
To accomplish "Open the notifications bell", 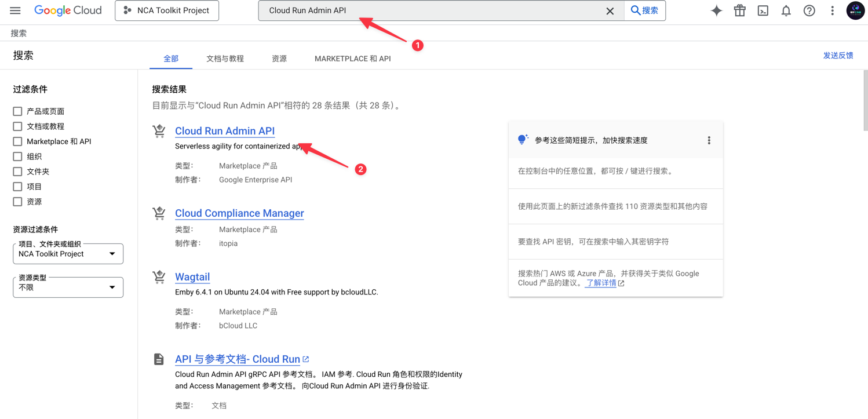I will pos(786,10).
